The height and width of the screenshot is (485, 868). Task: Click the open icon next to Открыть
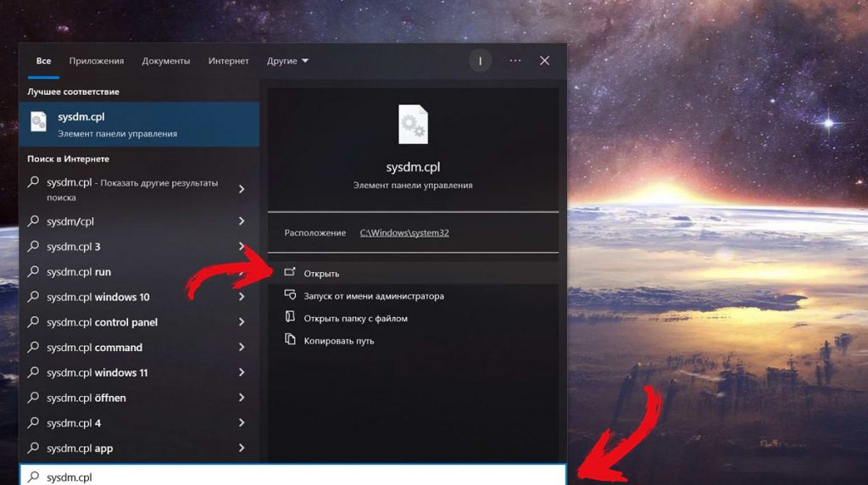click(290, 272)
